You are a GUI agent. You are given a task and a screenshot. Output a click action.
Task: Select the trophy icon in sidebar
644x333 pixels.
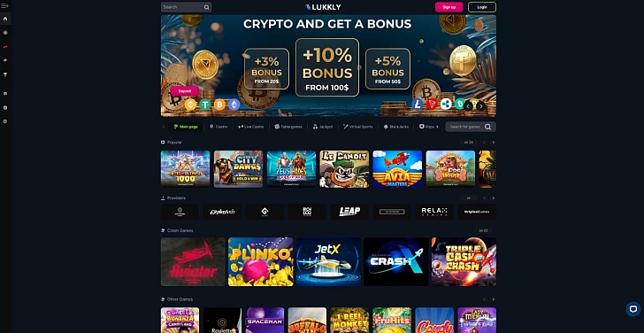[5, 74]
